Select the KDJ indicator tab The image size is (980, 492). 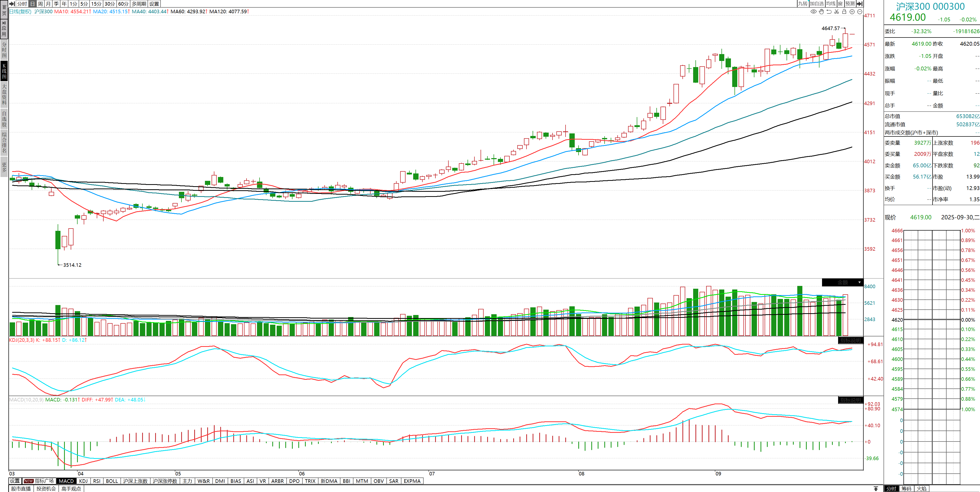(83, 481)
